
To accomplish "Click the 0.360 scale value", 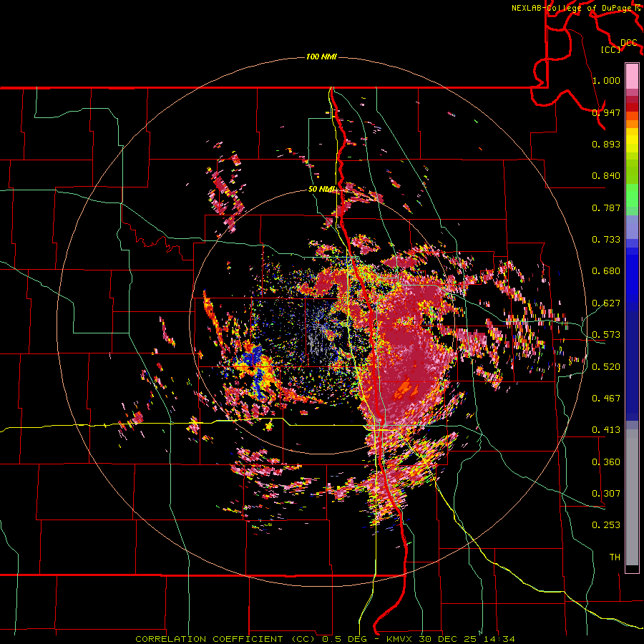I will pos(606,462).
